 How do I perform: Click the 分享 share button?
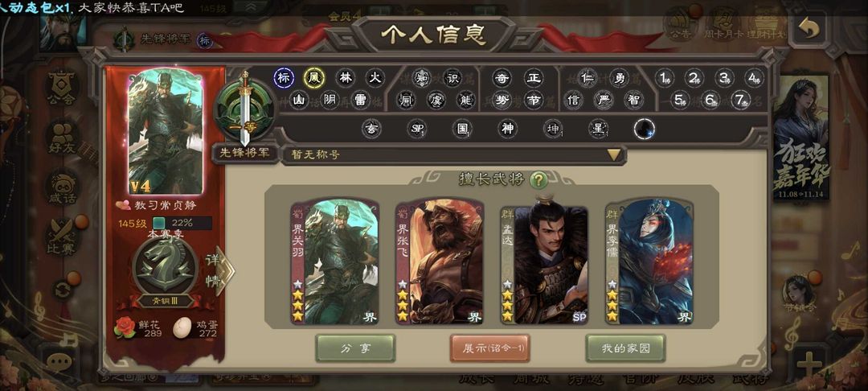(x=355, y=348)
